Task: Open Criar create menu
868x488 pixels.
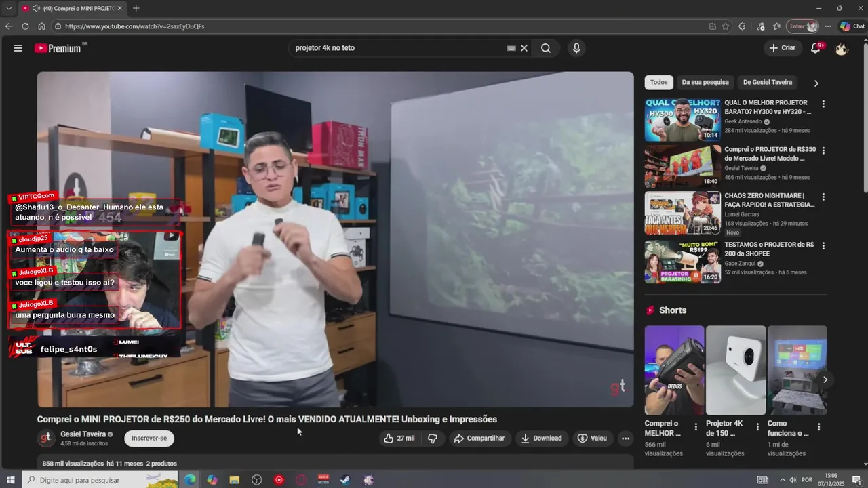Action: (782, 48)
